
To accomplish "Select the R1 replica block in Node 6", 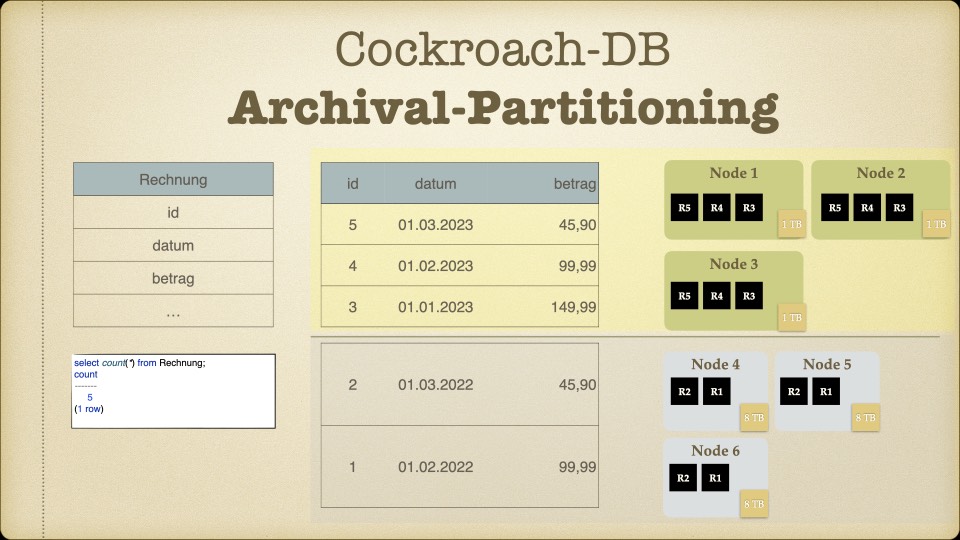I will (715, 478).
